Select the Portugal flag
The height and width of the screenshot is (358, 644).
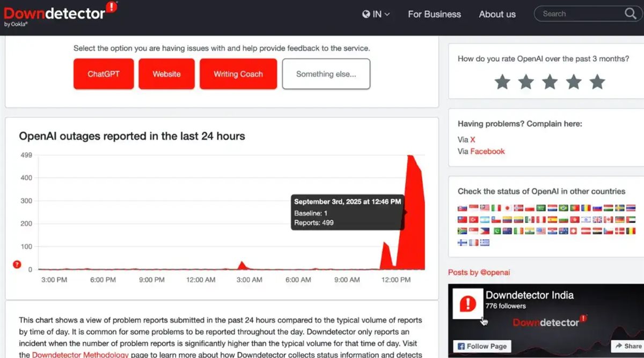(x=575, y=208)
